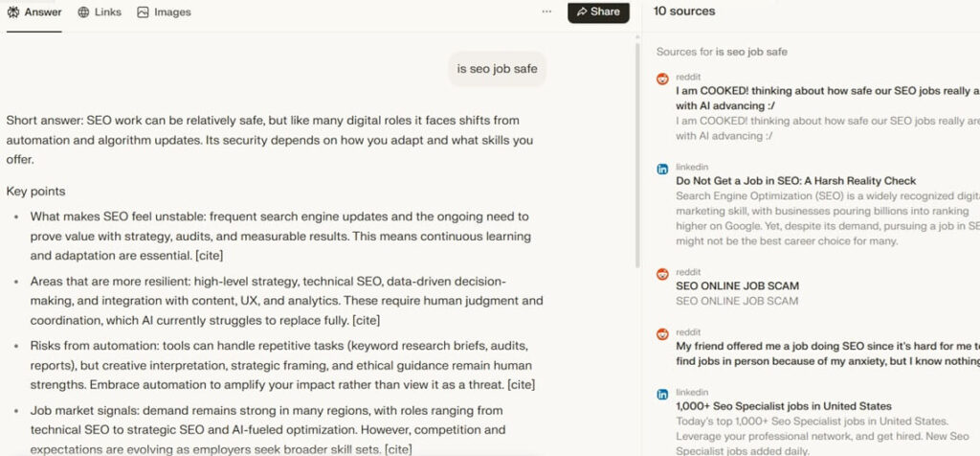The width and height of the screenshot is (980, 456).
Task: Click the LinkedIn icon beside '1,000+ Seo Specialist jobs'
Action: point(662,394)
